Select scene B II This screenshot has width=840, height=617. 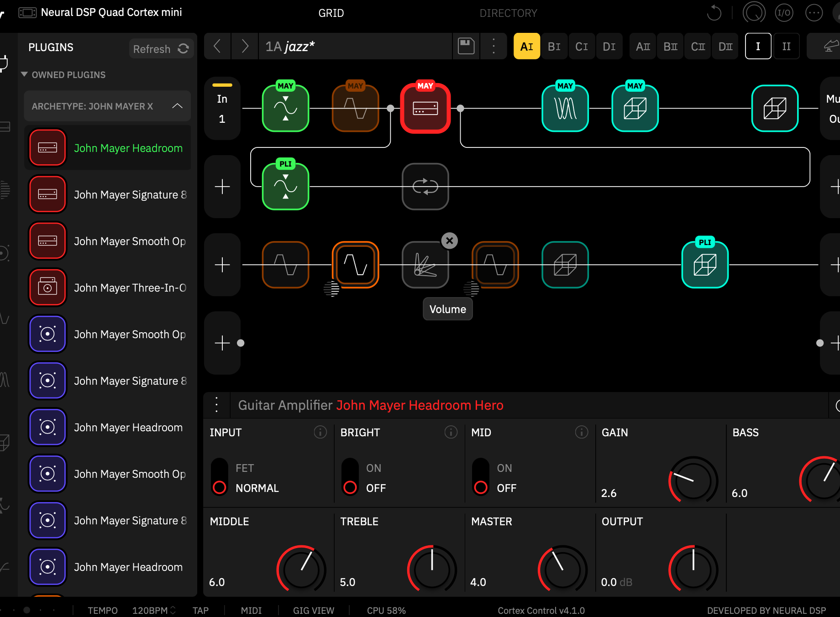pyautogui.click(x=670, y=46)
